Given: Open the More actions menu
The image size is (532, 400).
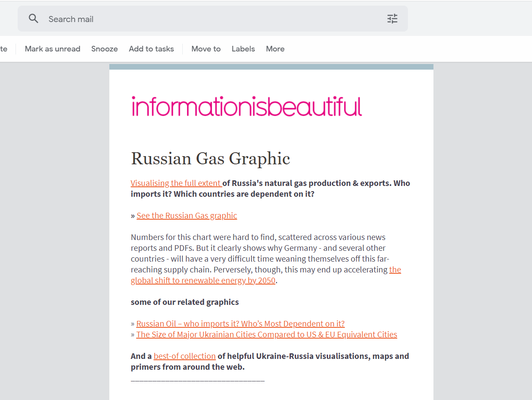Looking at the screenshot, I should point(275,49).
